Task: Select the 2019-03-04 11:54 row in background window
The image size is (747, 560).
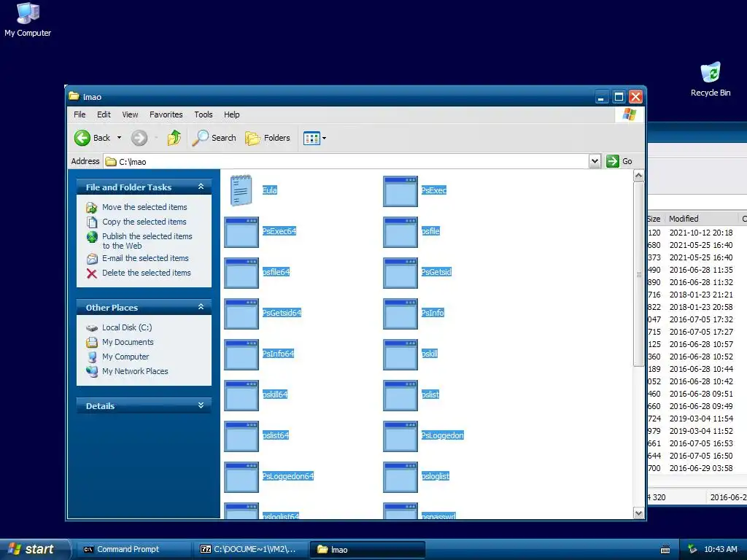Action: (x=697, y=419)
